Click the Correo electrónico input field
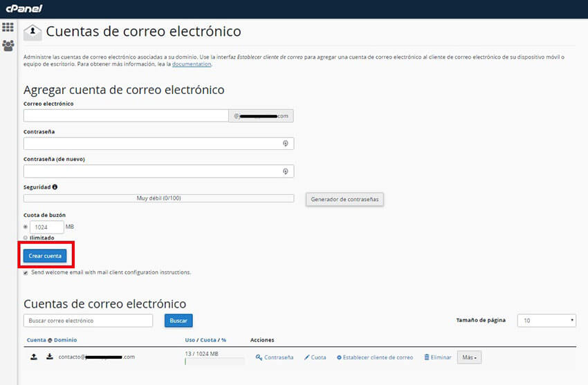This screenshot has height=385, width=588. [x=126, y=115]
